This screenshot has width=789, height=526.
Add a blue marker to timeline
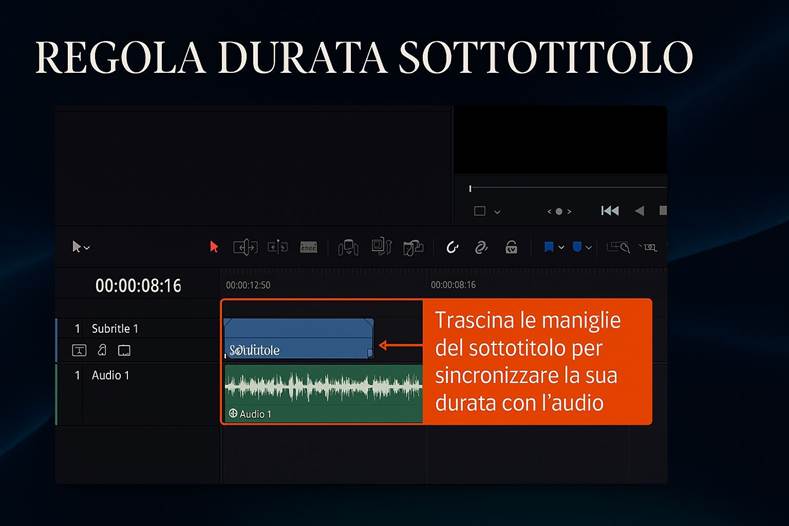(577, 247)
